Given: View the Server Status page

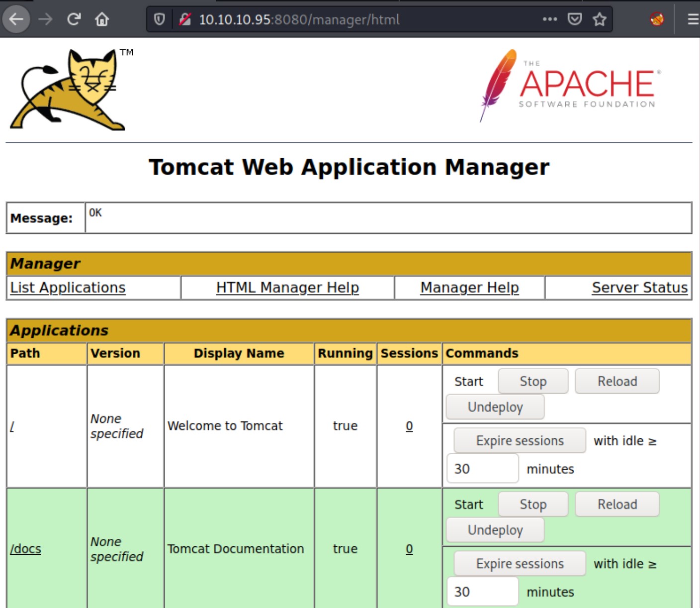Looking at the screenshot, I should tap(639, 288).
